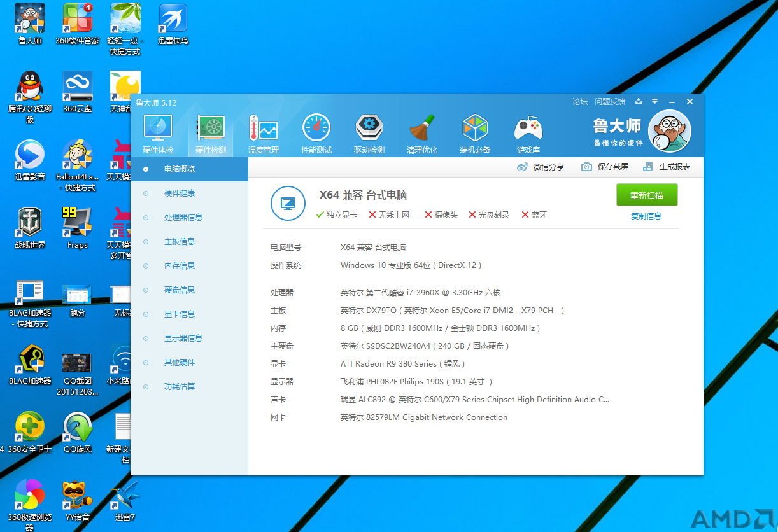Select the Fraps desktop icon
This screenshot has height=532, width=778.
pyautogui.click(x=78, y=228)
